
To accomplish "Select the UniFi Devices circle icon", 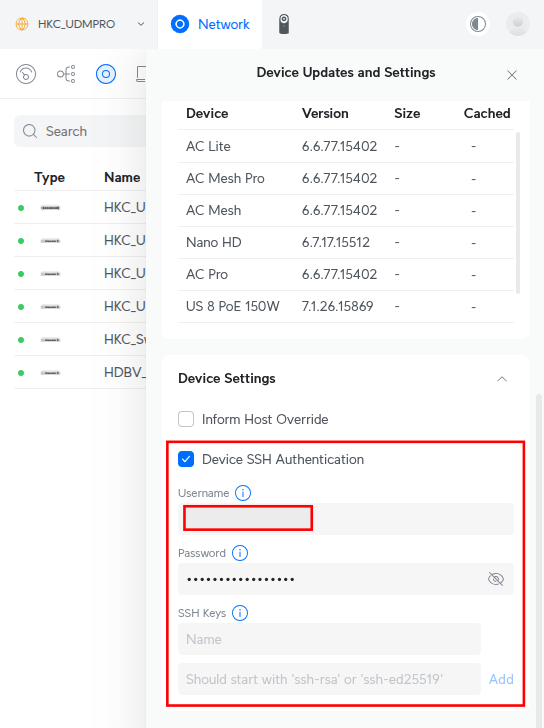I will 106,74.
